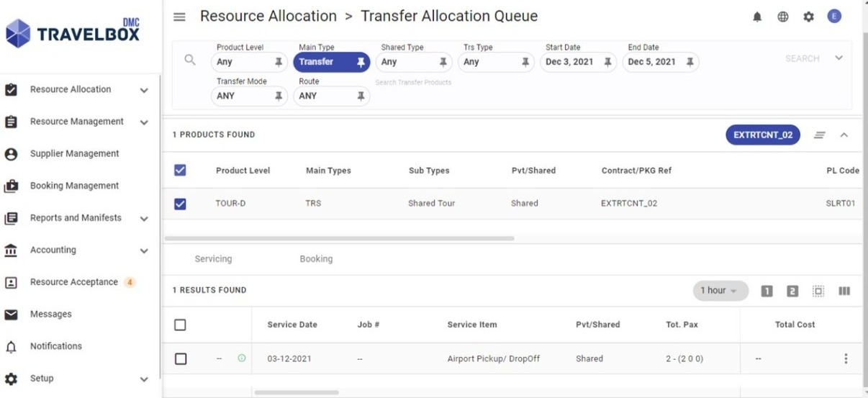The image size is (868, 398).
Task: Click the numbered 1 view icon
Action: click(767, 291)
